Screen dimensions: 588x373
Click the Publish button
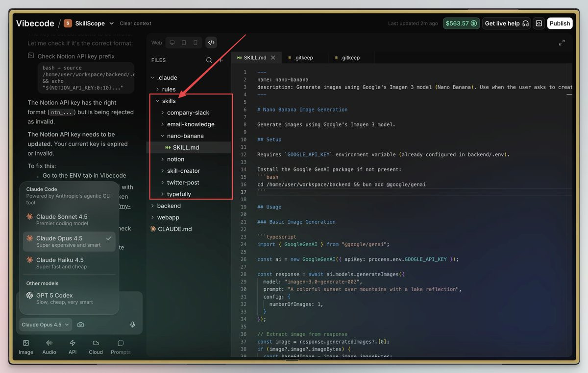560,23
